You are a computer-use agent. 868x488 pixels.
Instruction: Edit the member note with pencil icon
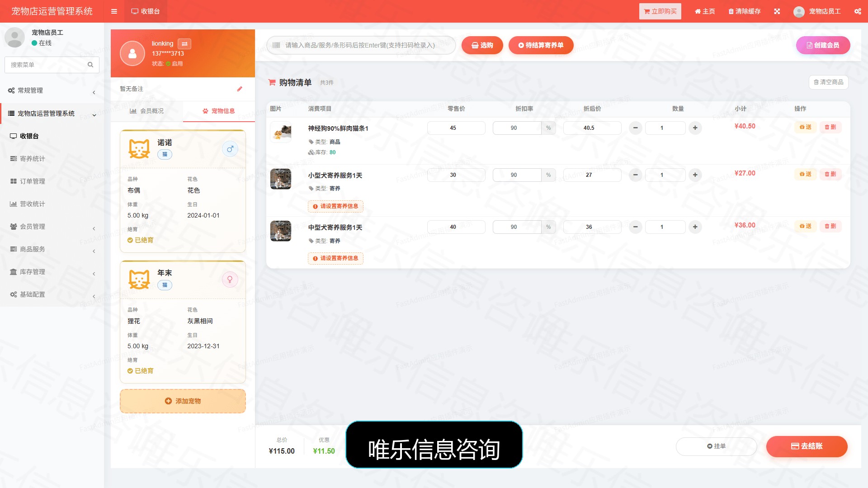click(x=240, y=89)
